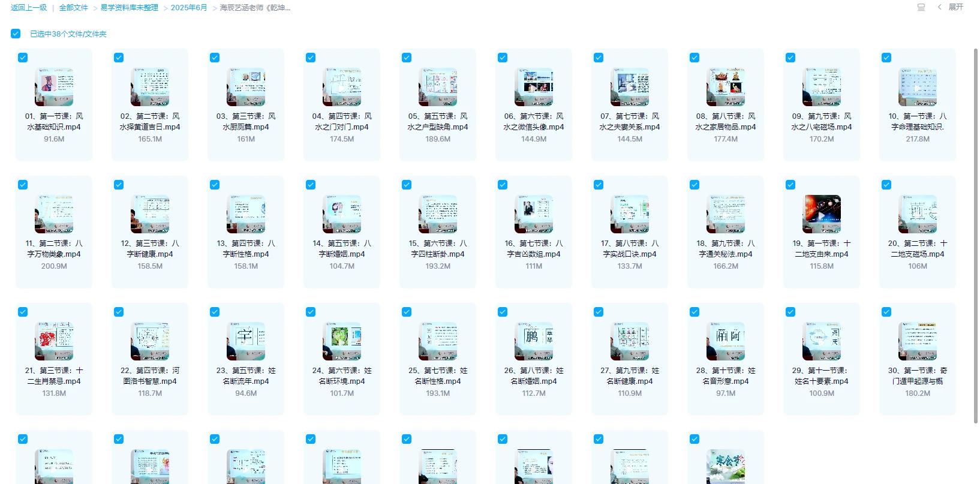Screen dimensions: 980x484
Task: Expand the panel with 展开 arrow
Action: (951, 7)
